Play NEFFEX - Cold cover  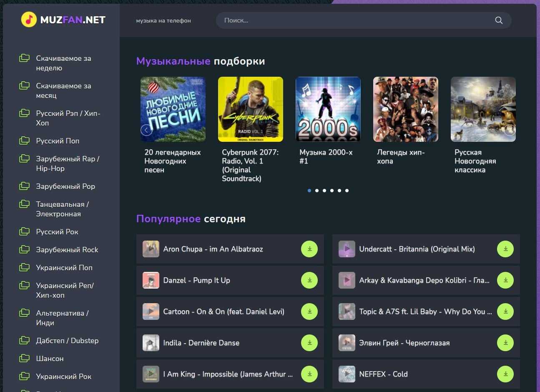pos(347,374)
